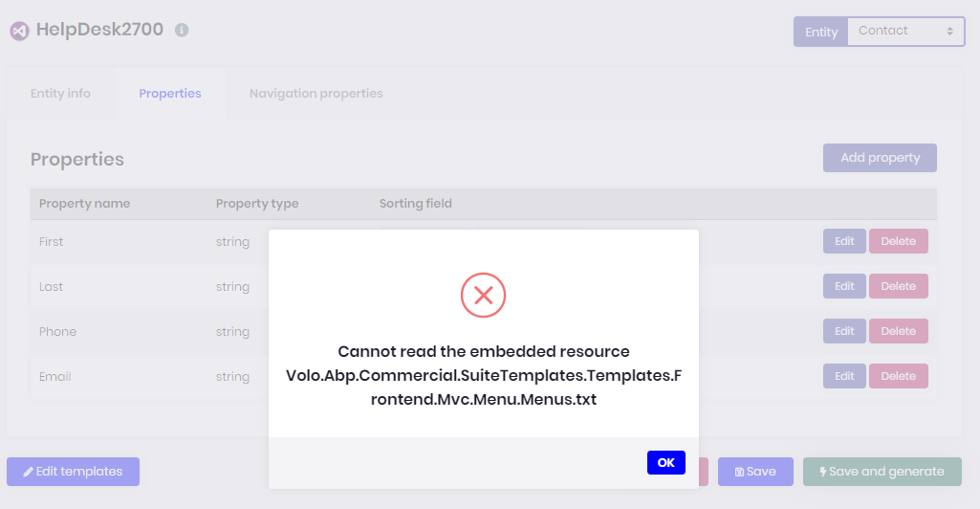
Task: Edit the First property row
Action: coord(844,241)
